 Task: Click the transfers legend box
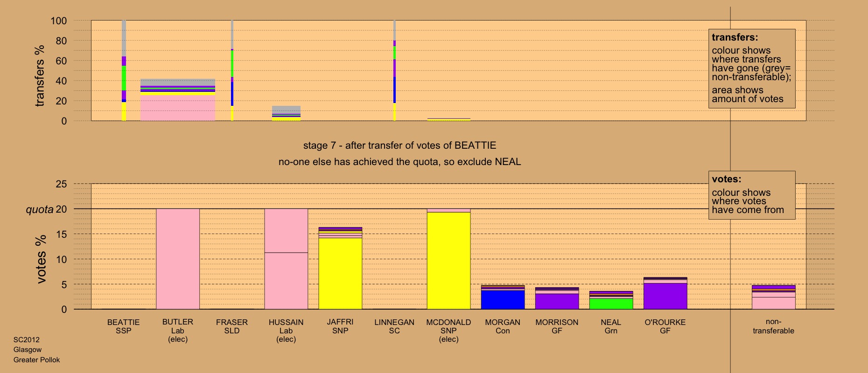[751, 69]
